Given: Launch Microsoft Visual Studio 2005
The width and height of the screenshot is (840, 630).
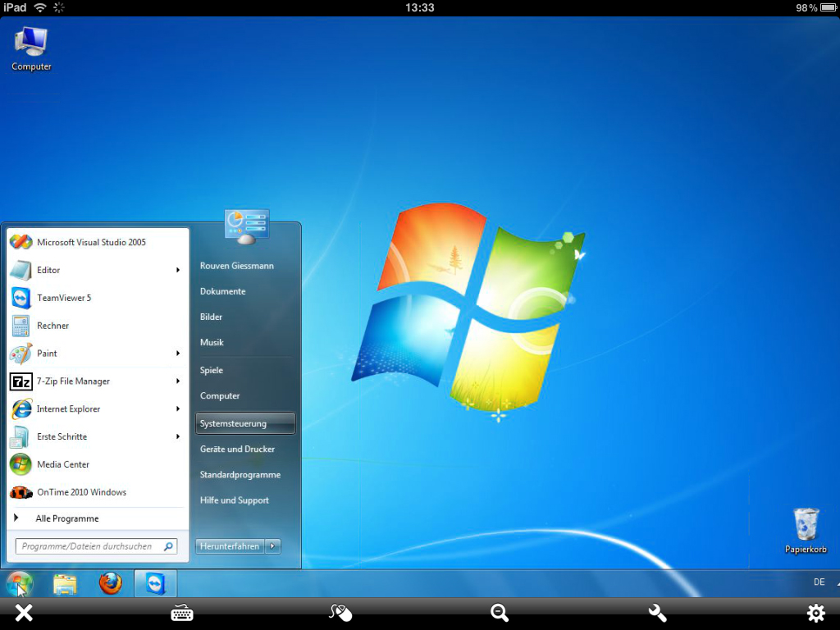Looking at the screenshot, I should pos(91,241).
